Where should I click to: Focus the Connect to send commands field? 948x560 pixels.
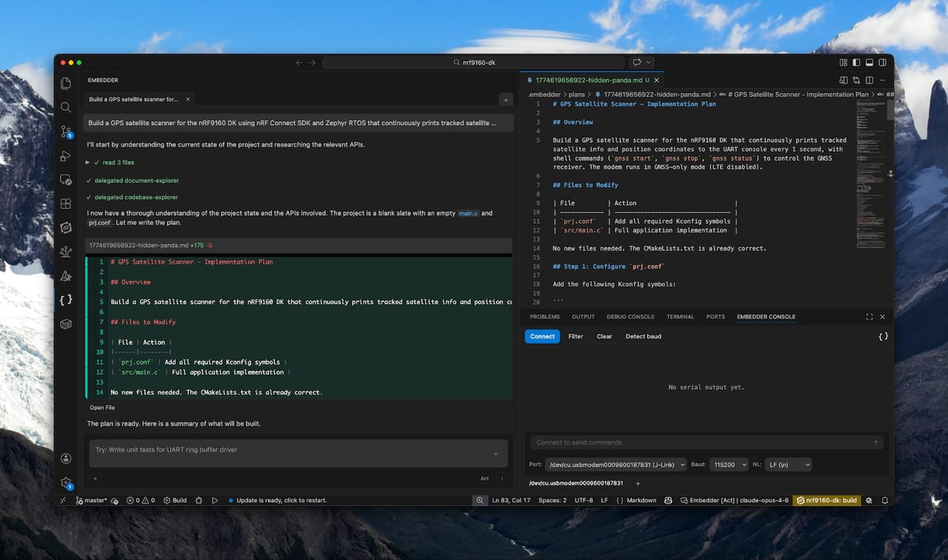[707, 442]
